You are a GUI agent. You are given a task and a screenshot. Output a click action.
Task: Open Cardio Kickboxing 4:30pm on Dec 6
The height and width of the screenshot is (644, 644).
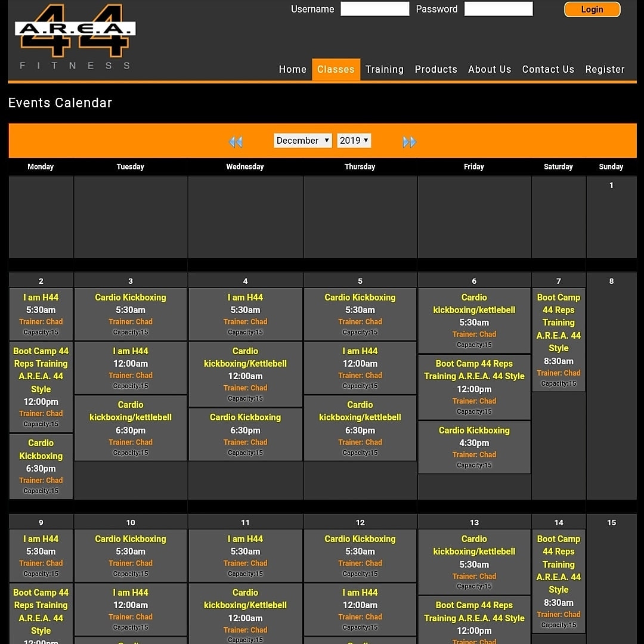pyautogui.click(x=475, y=447)
